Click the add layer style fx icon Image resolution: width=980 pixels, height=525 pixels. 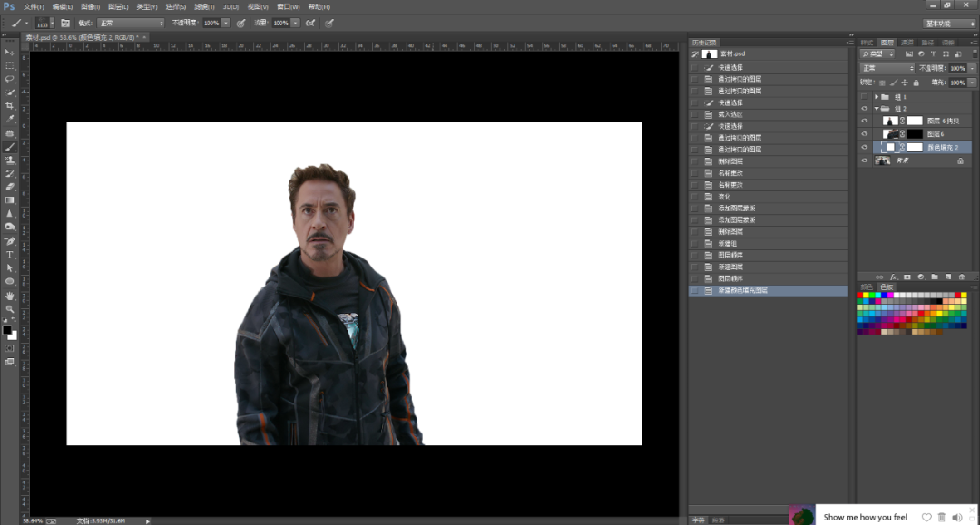pos(893,277)
